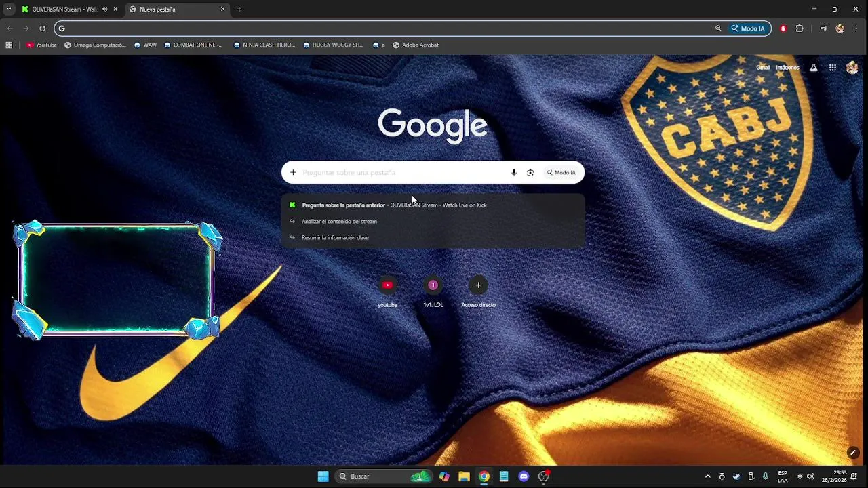This screenshot has height=488, width=868.
Task: Add shortcut via Acceso directo
Action: pos(478,291)
